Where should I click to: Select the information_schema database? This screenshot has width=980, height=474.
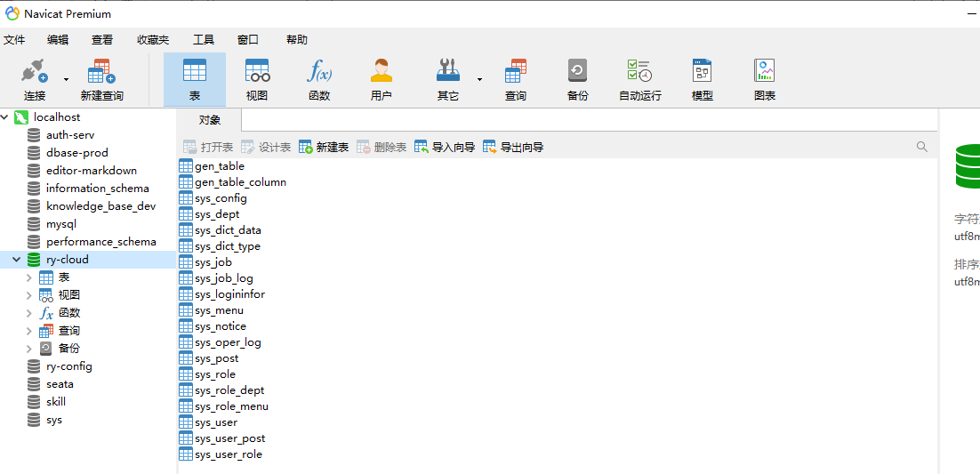coord(98,189)
